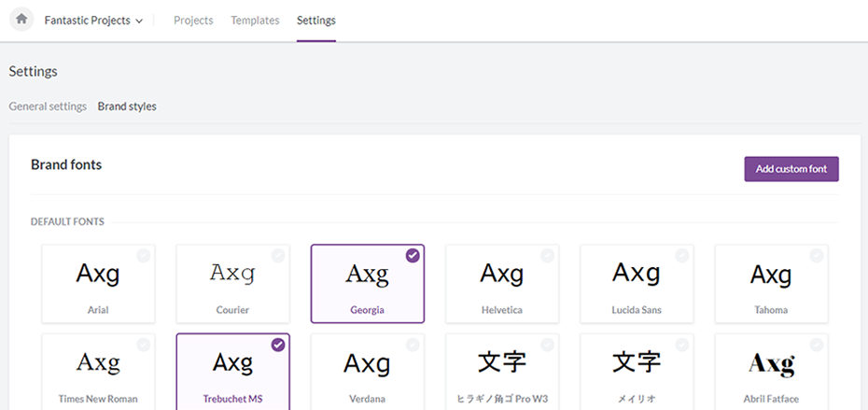Click the home icon
Viewport: 868px width, 410px height.
click(21, 20)
